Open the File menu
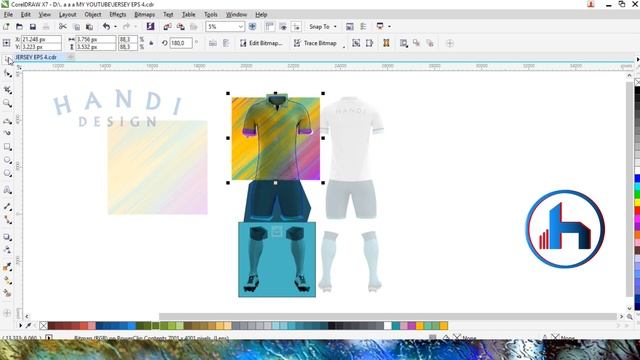Image resolution: width=640 pixels, height=360 pixels. click(8, 15)
